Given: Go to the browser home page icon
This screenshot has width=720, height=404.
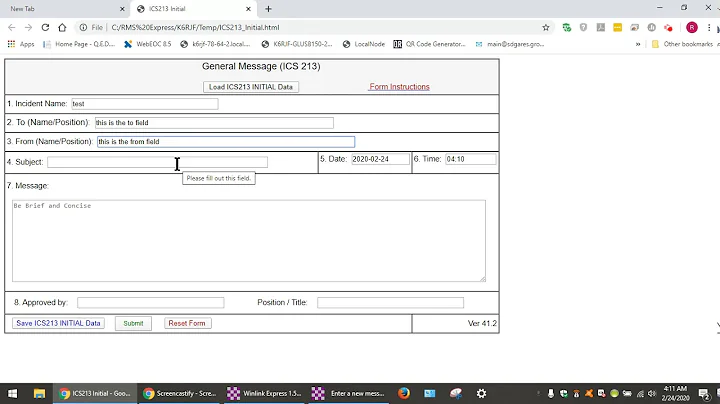Looking at the screenshot, I should (62, 28).
